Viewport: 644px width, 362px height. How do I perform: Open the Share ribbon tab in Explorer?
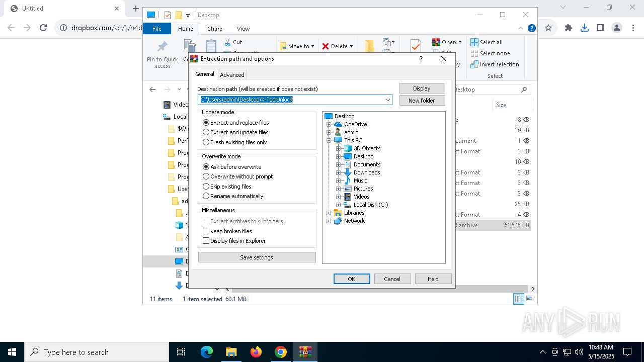tap(215, 29)
